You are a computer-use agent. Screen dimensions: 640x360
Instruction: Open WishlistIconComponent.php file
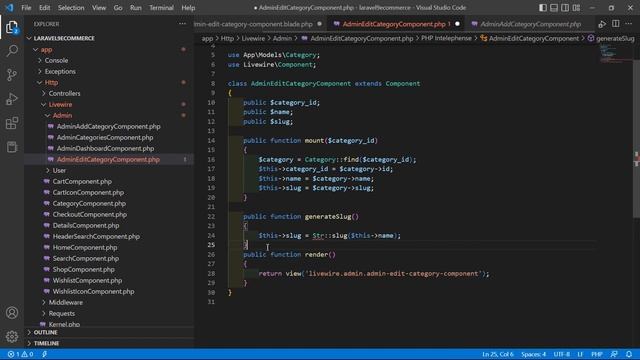(93, 291)
